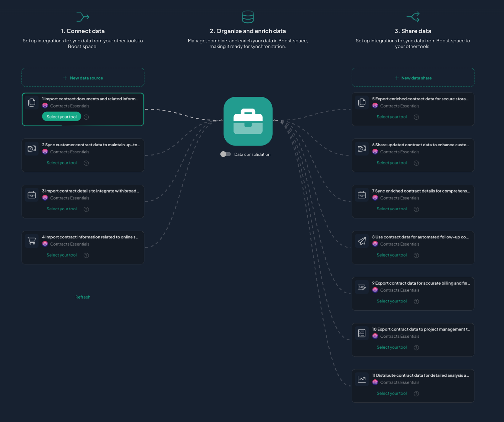Toggle the Data consolidation switch
504x422 pixels.
[225, 154]
